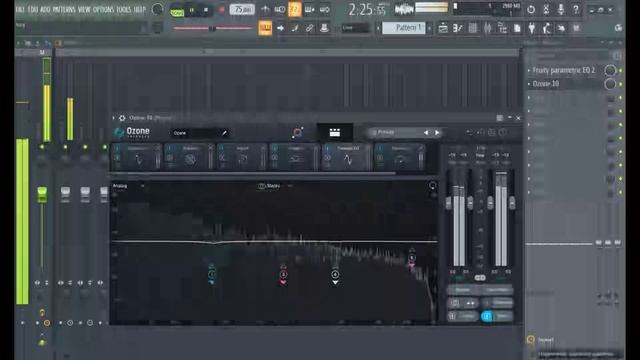Disable the orange recording countdown icon

click(x=295, y=9)
